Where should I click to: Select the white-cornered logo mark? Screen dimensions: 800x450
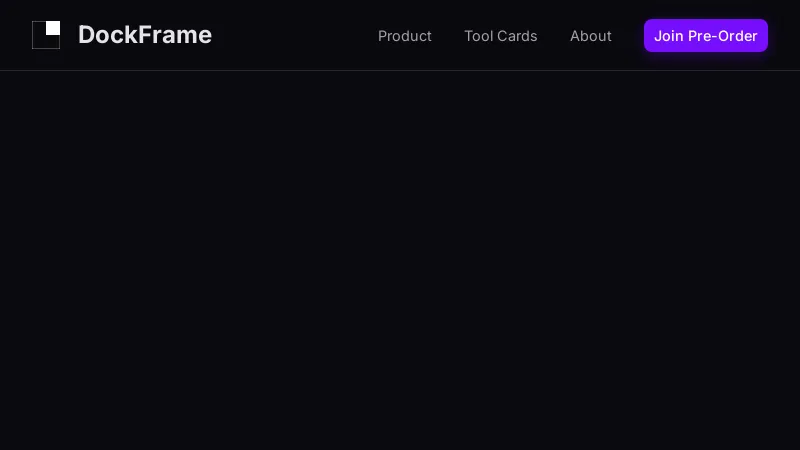point(46,35)
